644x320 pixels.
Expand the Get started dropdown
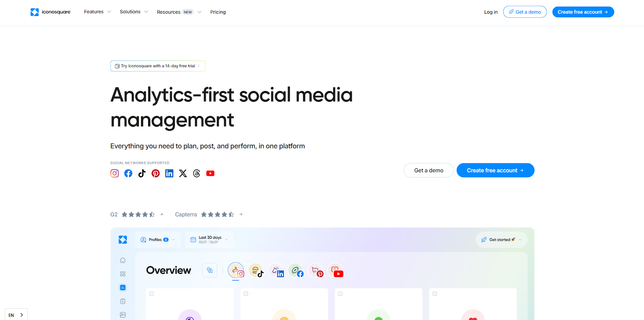coord(502,239)
